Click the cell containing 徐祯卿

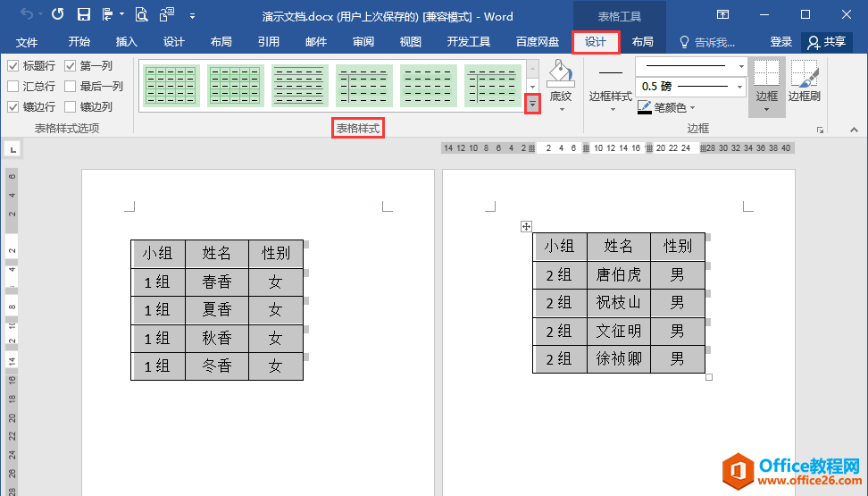618,358
